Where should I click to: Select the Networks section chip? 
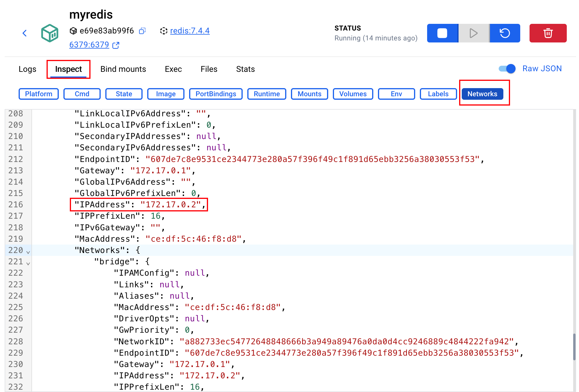(482, 94)
